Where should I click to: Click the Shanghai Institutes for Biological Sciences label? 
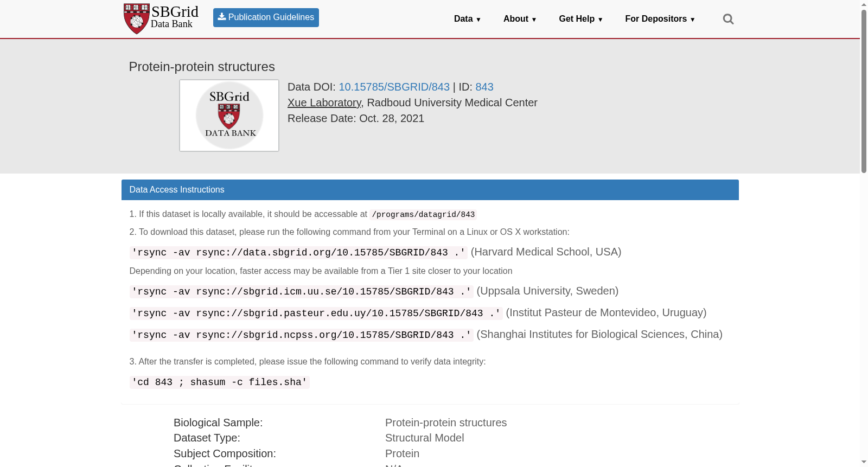click(x=599, y=334)
